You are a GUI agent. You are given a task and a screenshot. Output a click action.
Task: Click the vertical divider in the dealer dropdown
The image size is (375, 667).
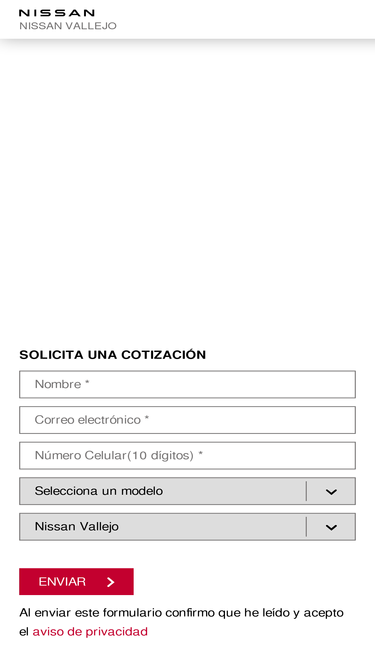pos(306,527)
